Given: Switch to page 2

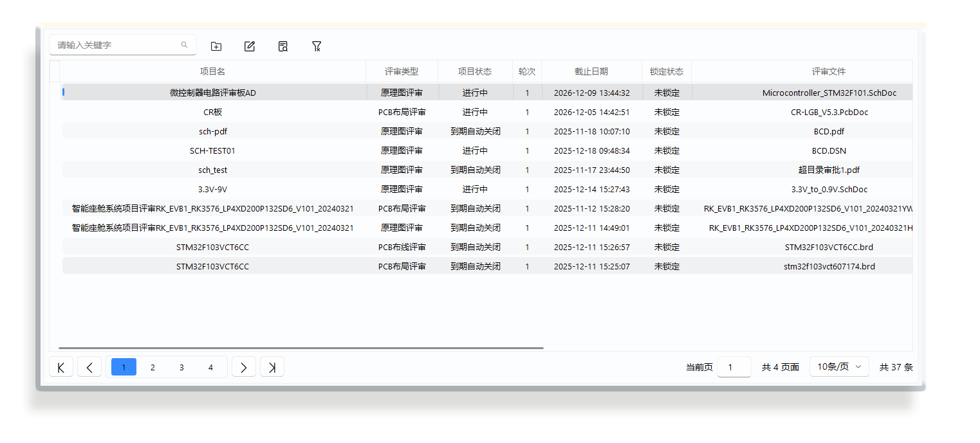Looking at the screenshot, I should [x=153, y=367].
